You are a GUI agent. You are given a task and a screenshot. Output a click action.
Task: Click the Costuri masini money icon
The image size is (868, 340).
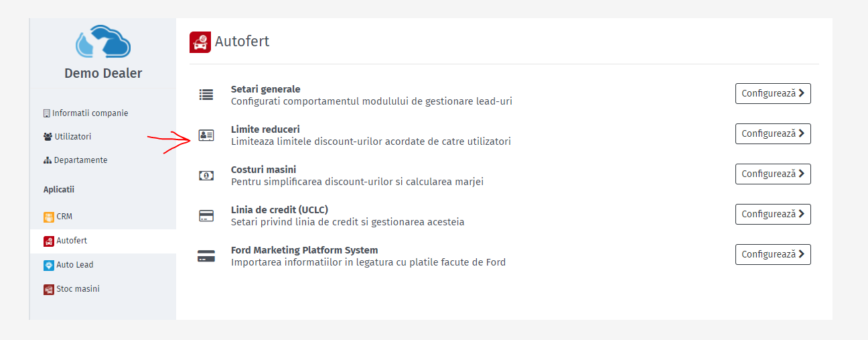206,175
